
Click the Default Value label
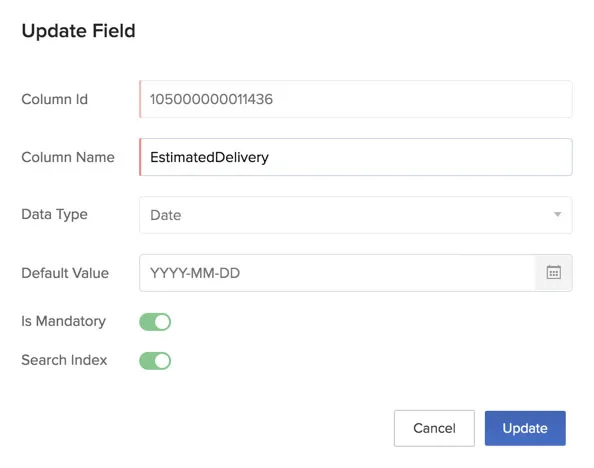tap(65, 273)
